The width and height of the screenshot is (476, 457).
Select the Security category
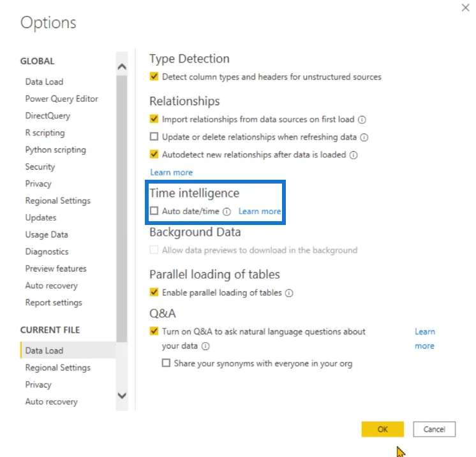(x=40, y=167)
